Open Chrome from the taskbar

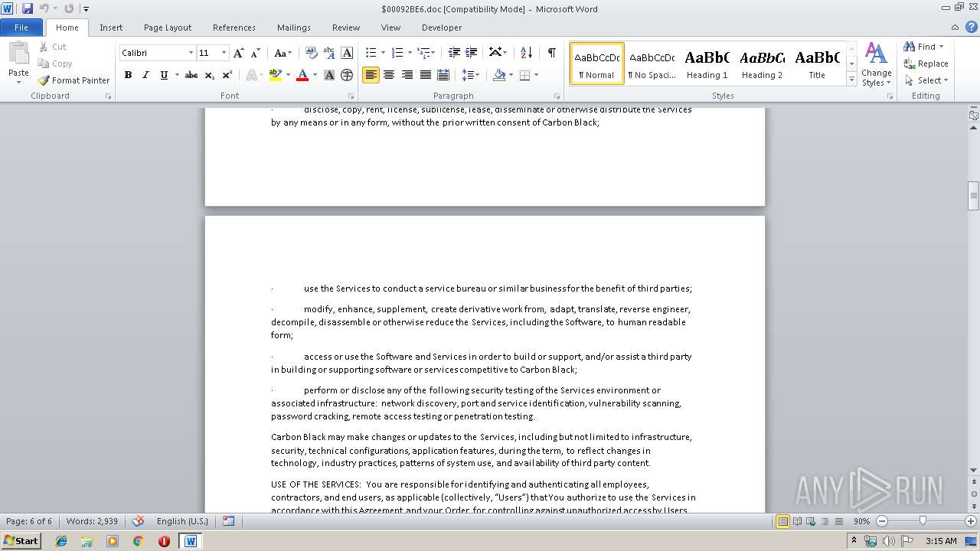pos(138,541)
